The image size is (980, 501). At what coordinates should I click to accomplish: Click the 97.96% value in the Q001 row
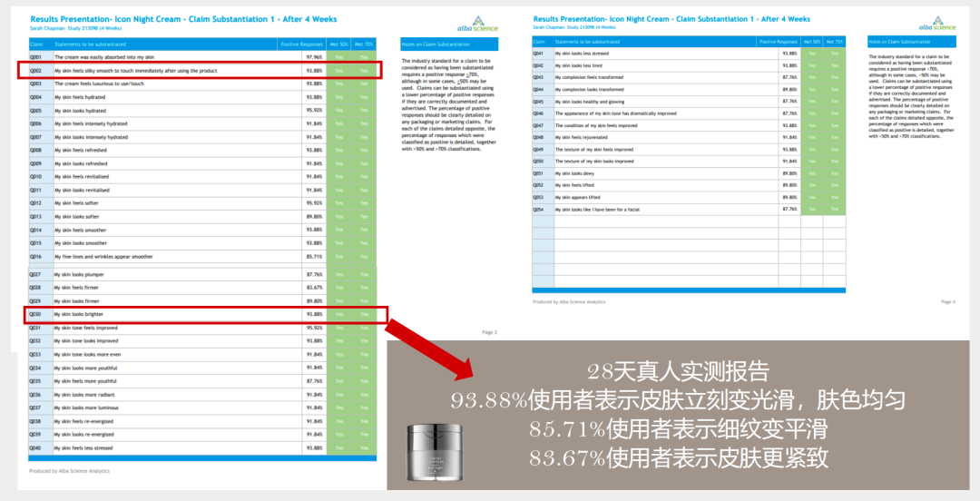tap(314, 57)
